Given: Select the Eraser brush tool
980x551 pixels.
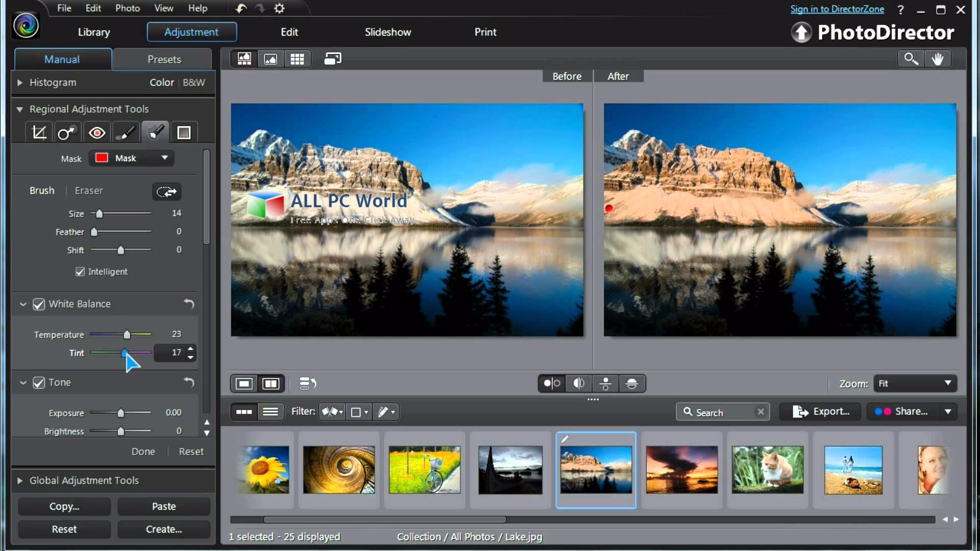Looking at the screenshot, I should tap(89, 190).
